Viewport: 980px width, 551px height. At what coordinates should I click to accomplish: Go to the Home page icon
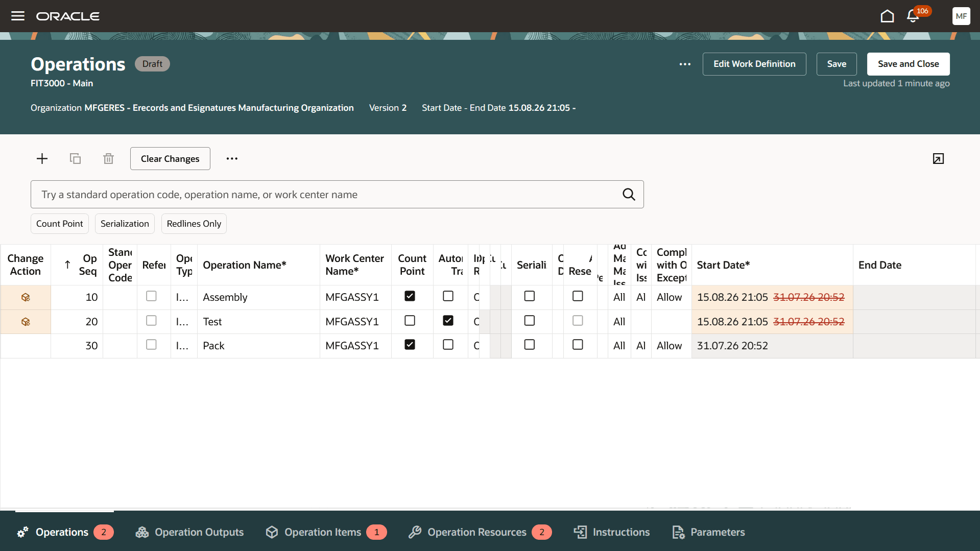[x=887, y=16]
